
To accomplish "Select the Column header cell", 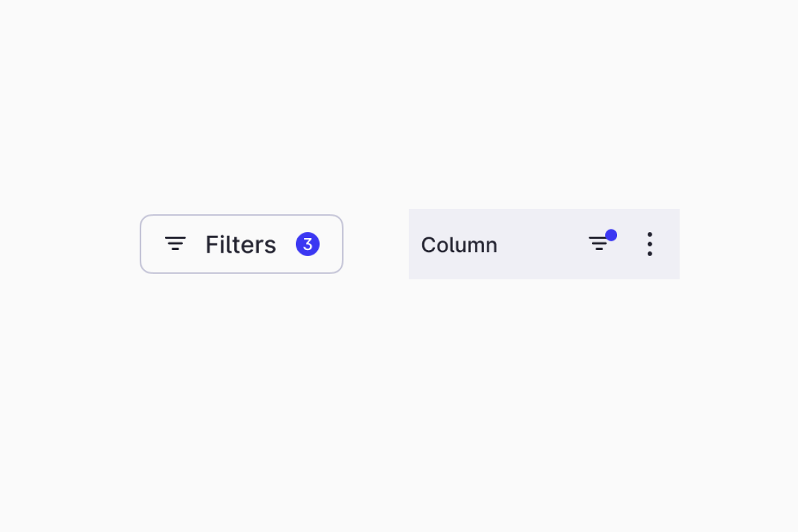I will click(x=459, y=244).
